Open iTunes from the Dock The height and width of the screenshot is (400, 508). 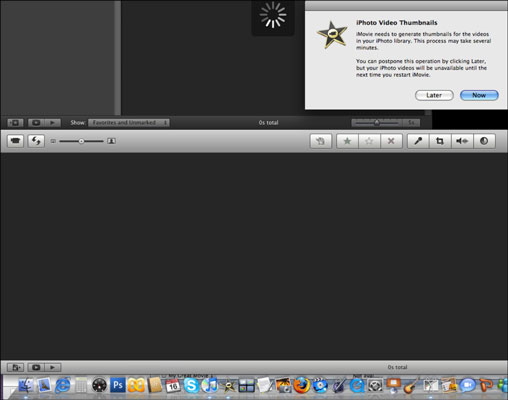pyautogui.click(x=210, y=386)
